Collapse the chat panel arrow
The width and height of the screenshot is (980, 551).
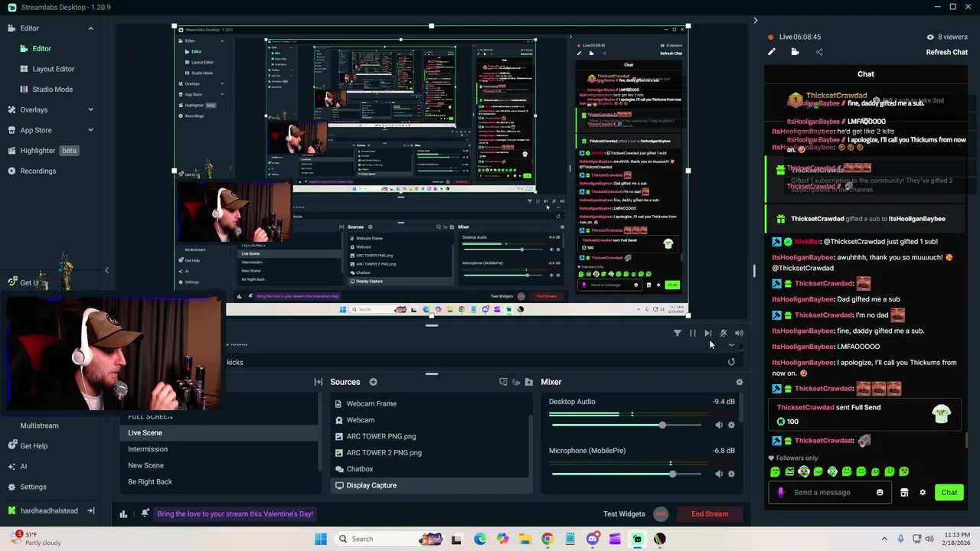click(755, 21)
